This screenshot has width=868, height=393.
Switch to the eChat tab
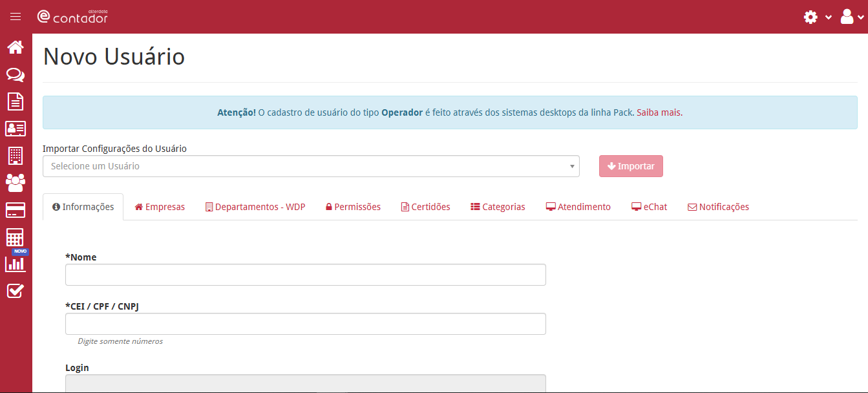click(x=650, y=207)
